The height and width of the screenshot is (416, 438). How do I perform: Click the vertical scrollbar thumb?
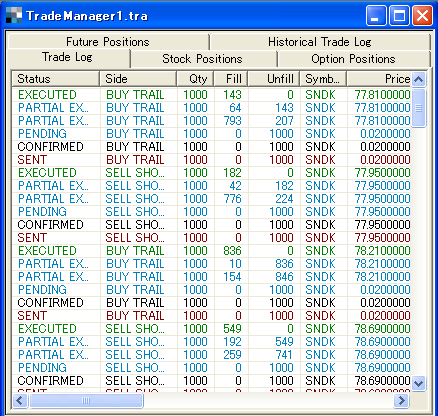pyautogui.click(x=419, y=108)
